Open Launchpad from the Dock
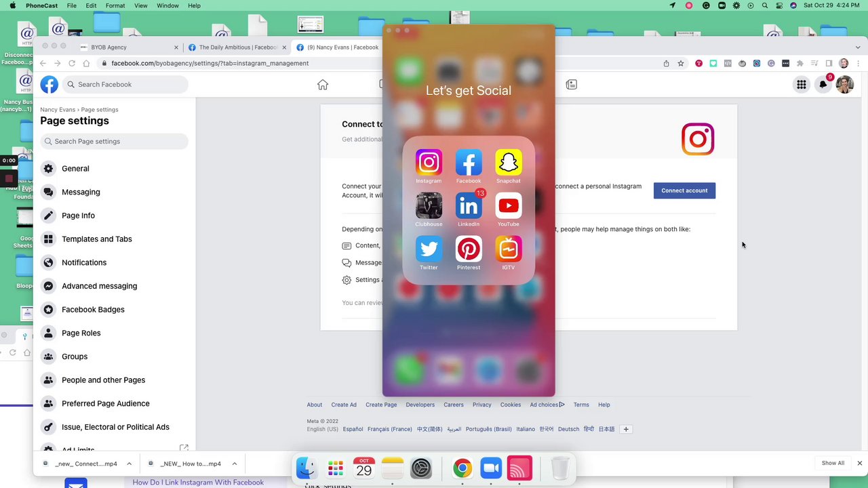 click(x=336, y=468)
